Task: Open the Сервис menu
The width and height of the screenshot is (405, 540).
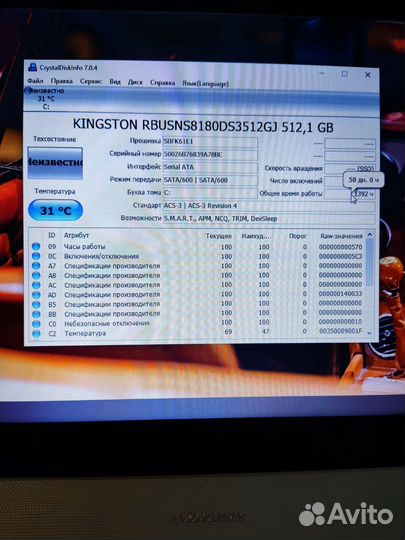Action: [91, 82]
